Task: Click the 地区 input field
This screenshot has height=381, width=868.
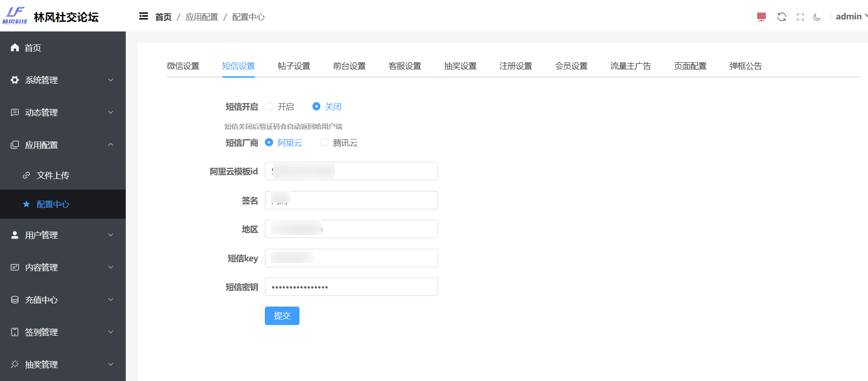Action: click(351, 229)
